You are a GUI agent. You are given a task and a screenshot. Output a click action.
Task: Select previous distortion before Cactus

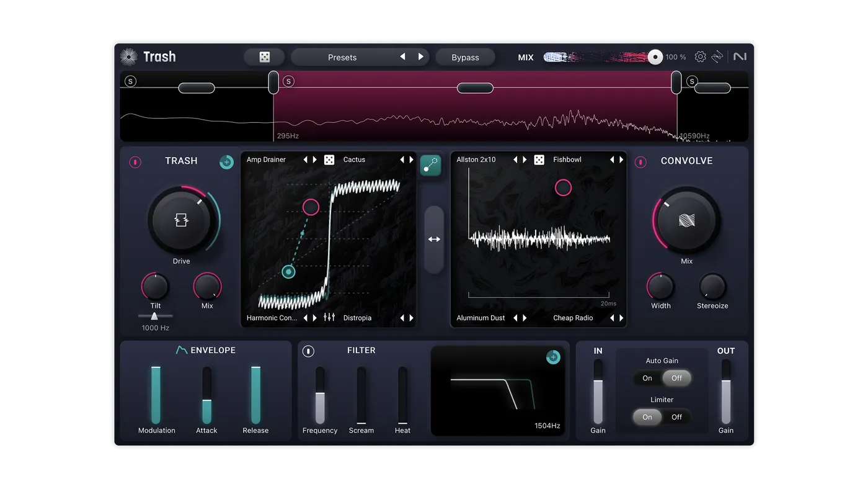point(402,159)
